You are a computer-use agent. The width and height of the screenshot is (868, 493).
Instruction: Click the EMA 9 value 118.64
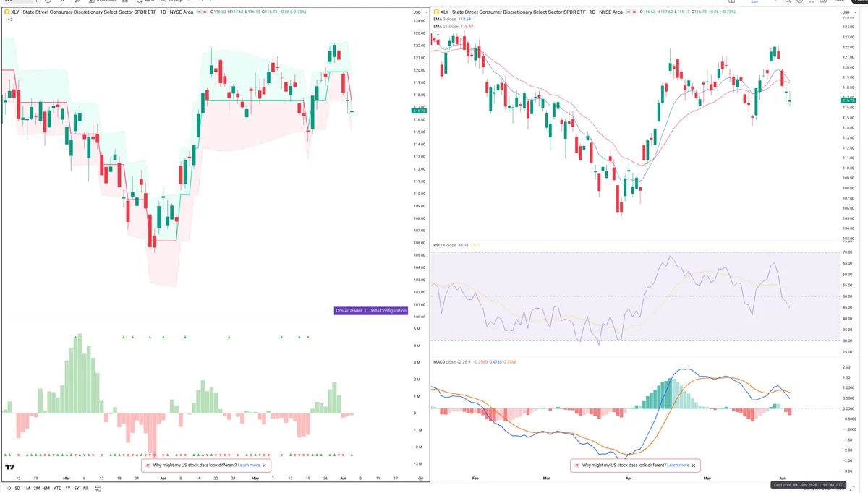point(465,20)
